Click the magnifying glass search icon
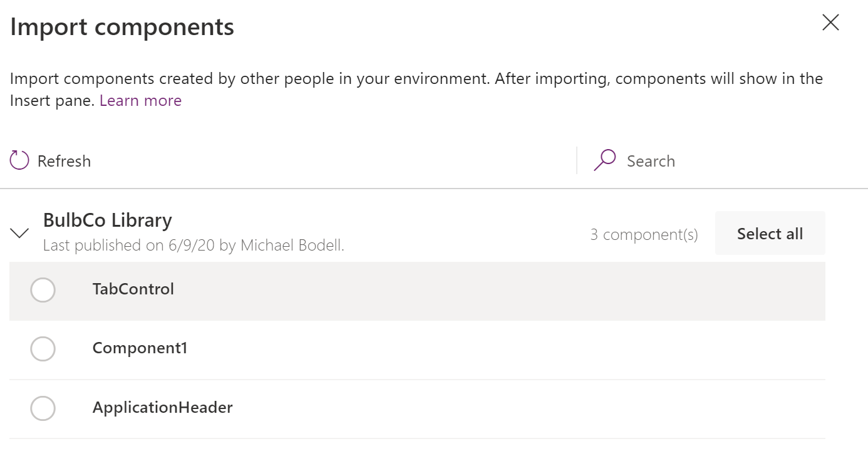This screenshot has width=868, height=456. coord(605,160)
